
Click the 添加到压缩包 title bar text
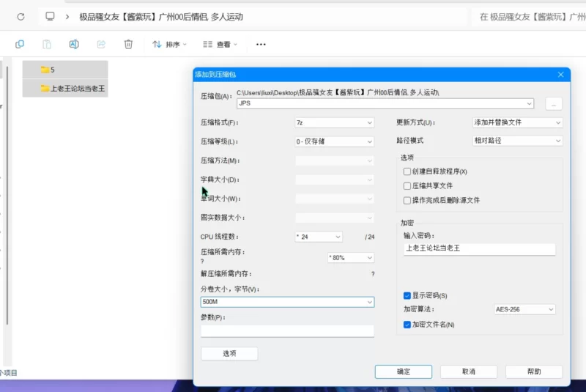point(215,74)
